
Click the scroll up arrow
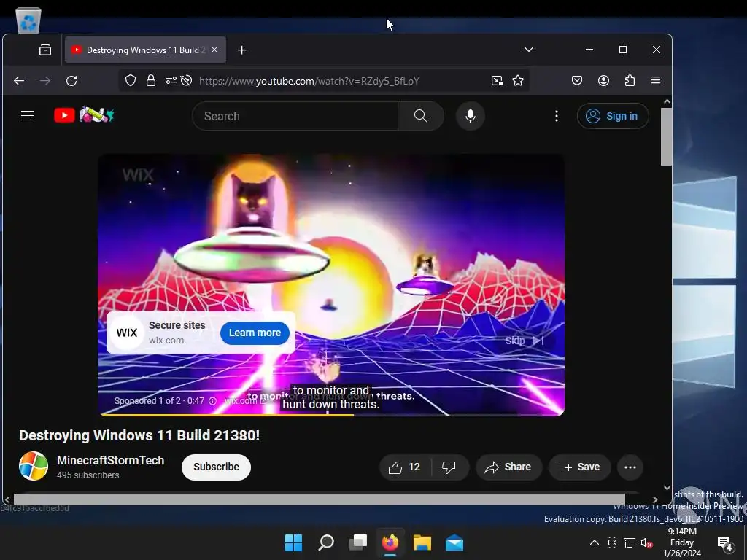click(667, 101)
